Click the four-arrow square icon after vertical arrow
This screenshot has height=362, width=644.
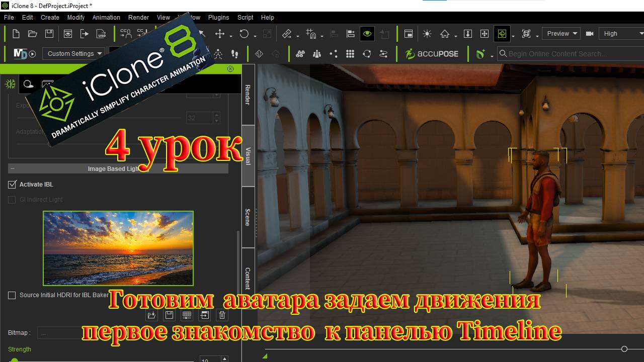485,34
